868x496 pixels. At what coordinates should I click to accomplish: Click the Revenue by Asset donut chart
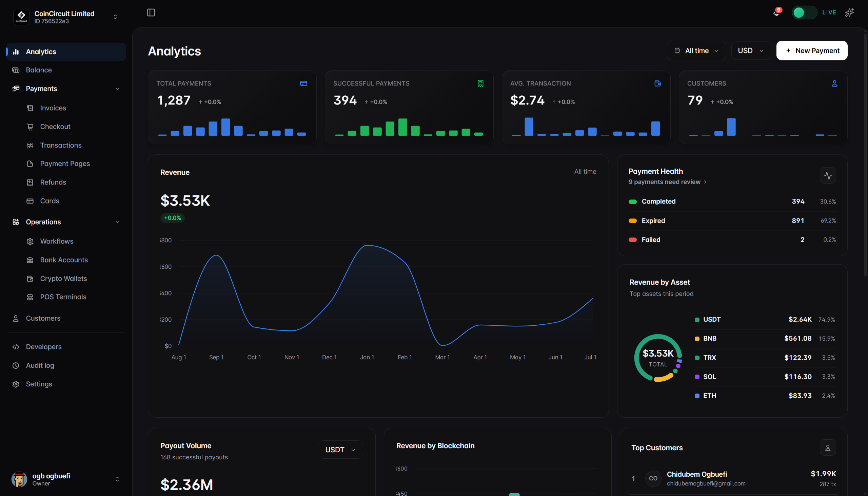coord(658,358)
